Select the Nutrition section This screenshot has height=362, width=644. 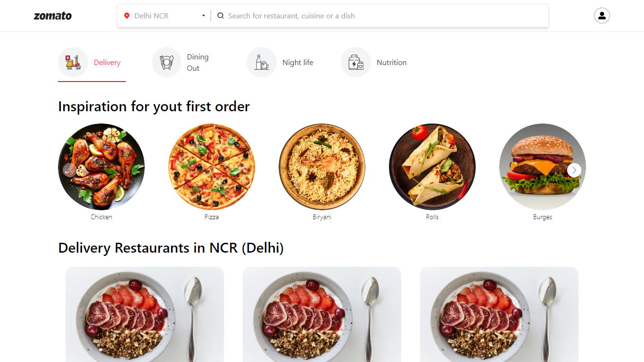coord(391,62)
